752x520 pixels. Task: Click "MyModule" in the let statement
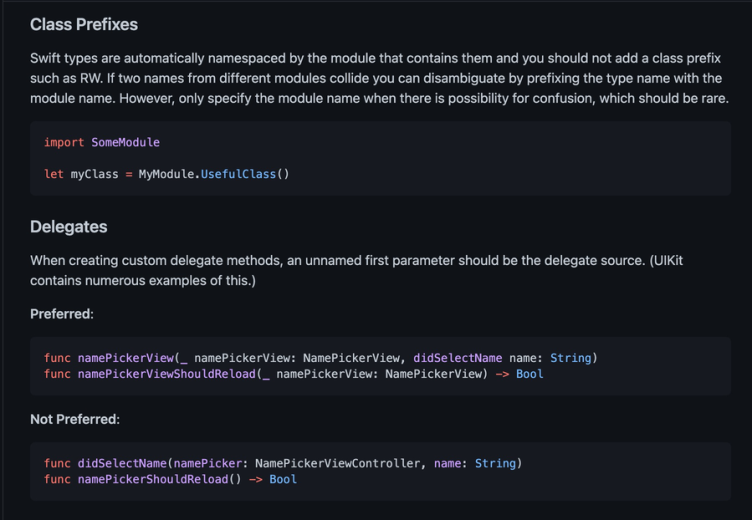167,174
